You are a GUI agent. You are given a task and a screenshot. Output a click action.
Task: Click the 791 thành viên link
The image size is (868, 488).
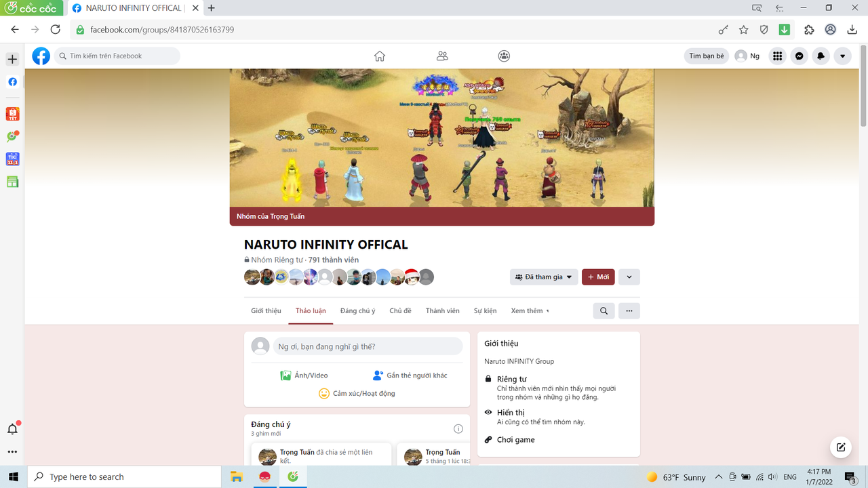(x=334, y=260)
